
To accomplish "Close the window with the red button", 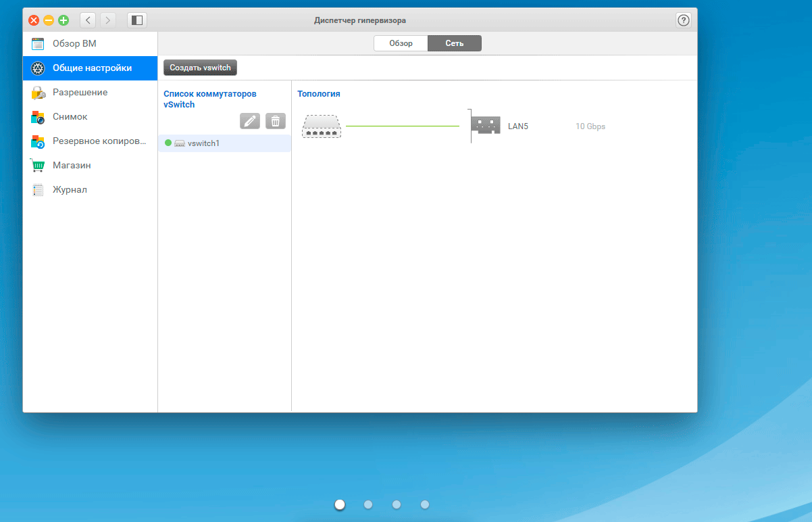I will click(x=34, y=20).
